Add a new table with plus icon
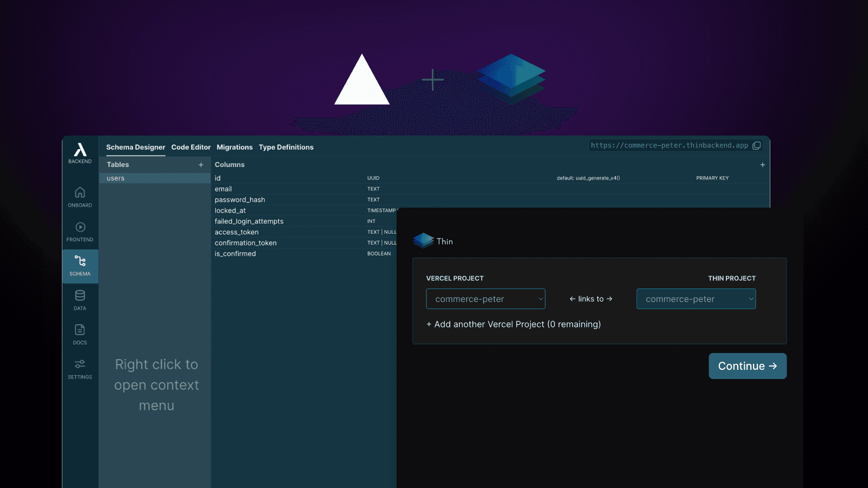This screenshot has height=488, width=868. 201,165
